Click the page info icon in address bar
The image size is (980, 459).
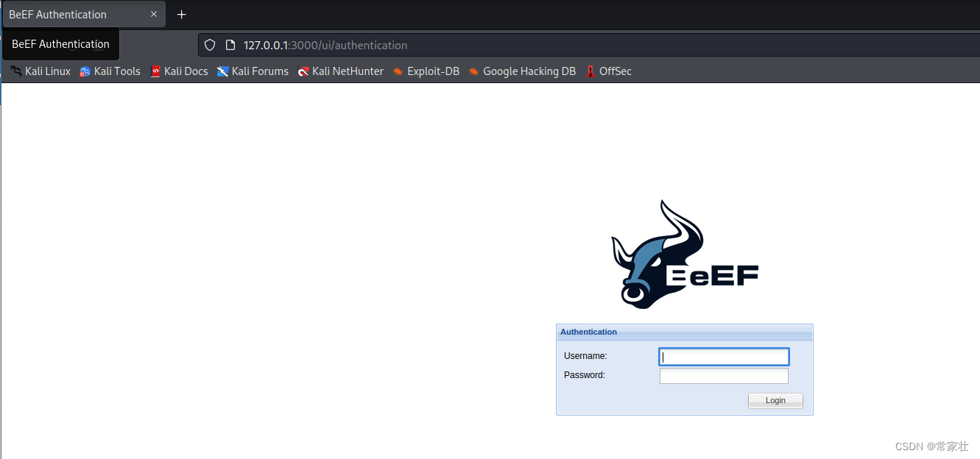(230, 45)
